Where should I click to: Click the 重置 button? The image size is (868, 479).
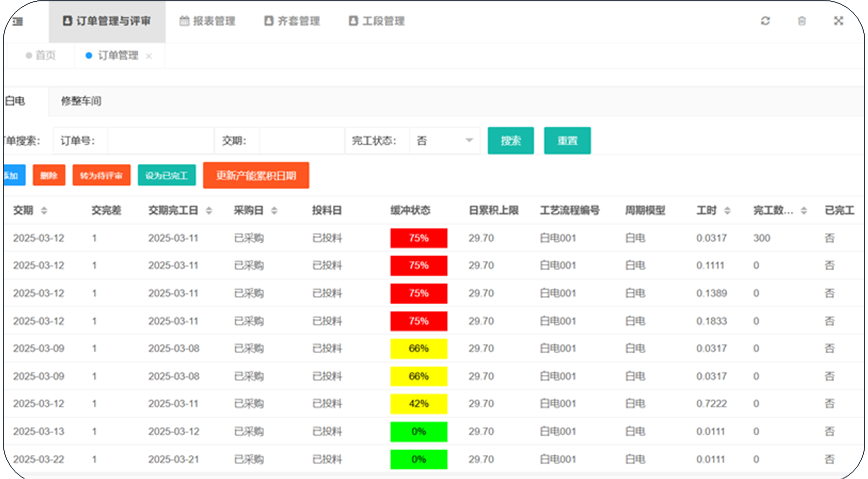pyautogui.click(x=567, y=141)
